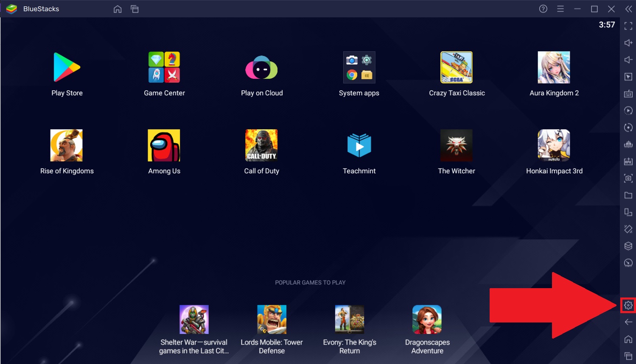Open the Media Manager folder icon
The height and width of the screenshot is (364, 636).
(x=628, y=195)
